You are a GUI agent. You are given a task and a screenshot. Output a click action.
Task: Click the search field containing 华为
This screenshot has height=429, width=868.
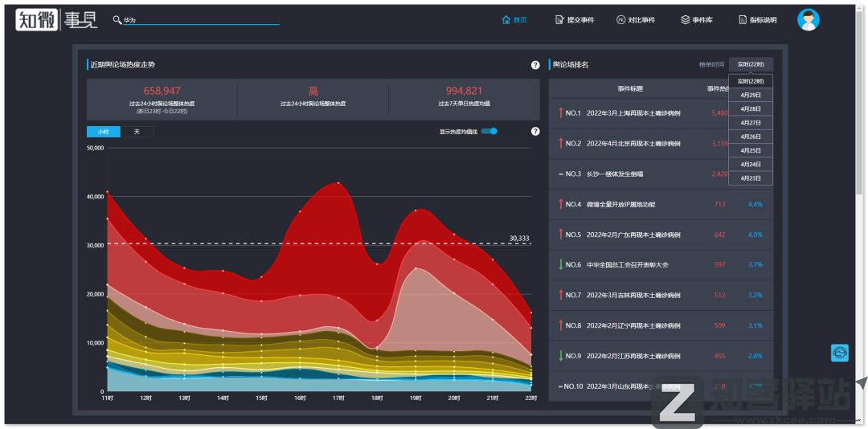[x=199, y=20]
